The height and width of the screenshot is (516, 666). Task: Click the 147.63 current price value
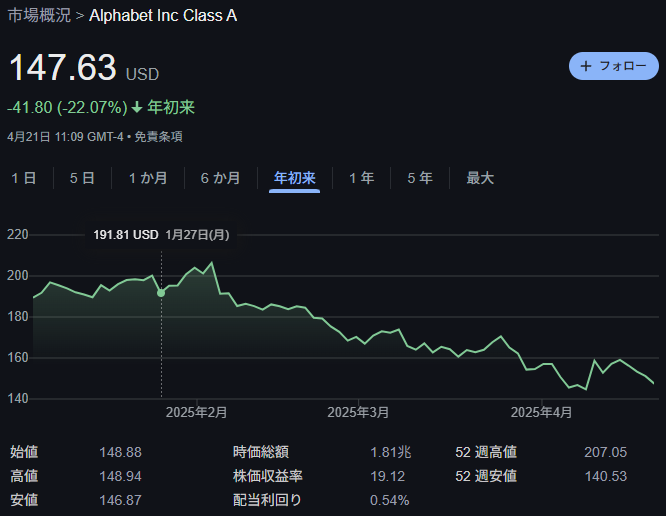point(62,69)
